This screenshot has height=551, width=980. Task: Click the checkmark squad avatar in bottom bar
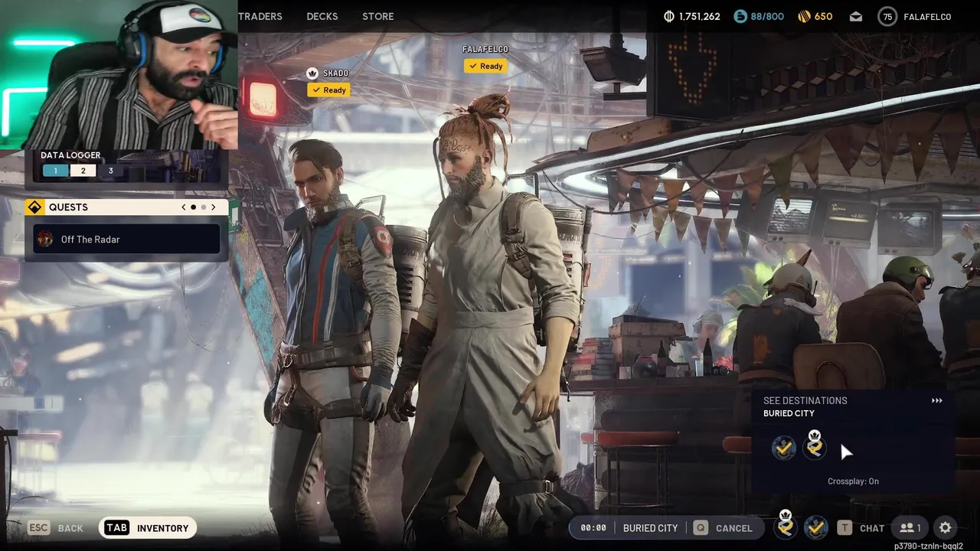[816, 527]
